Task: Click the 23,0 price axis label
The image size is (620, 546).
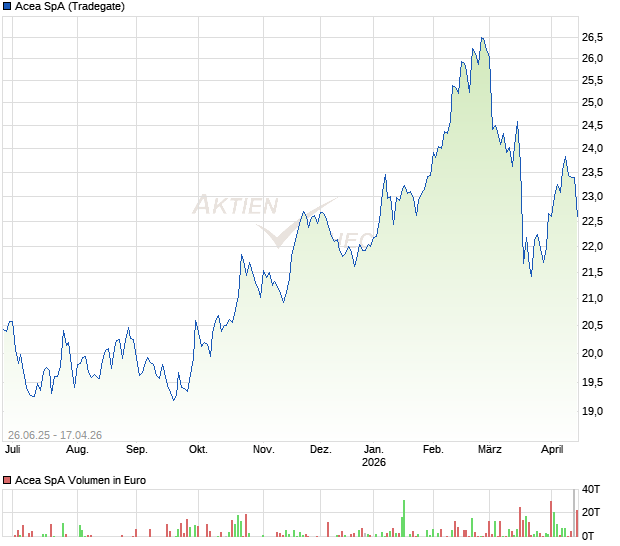Action: (592, 196)
